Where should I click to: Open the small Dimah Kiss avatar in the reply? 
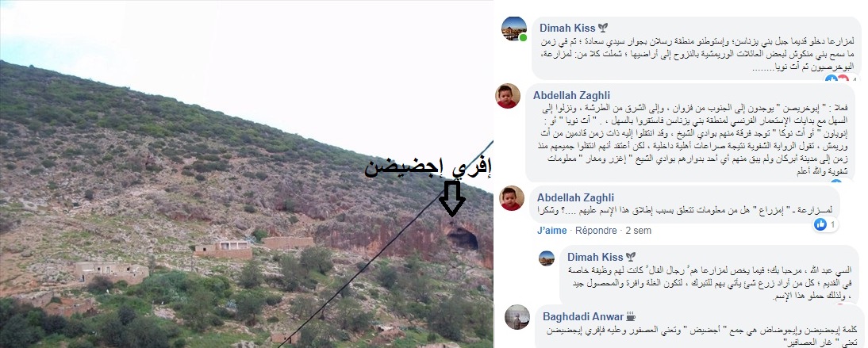pyautogui.click(x=547, y=258)
